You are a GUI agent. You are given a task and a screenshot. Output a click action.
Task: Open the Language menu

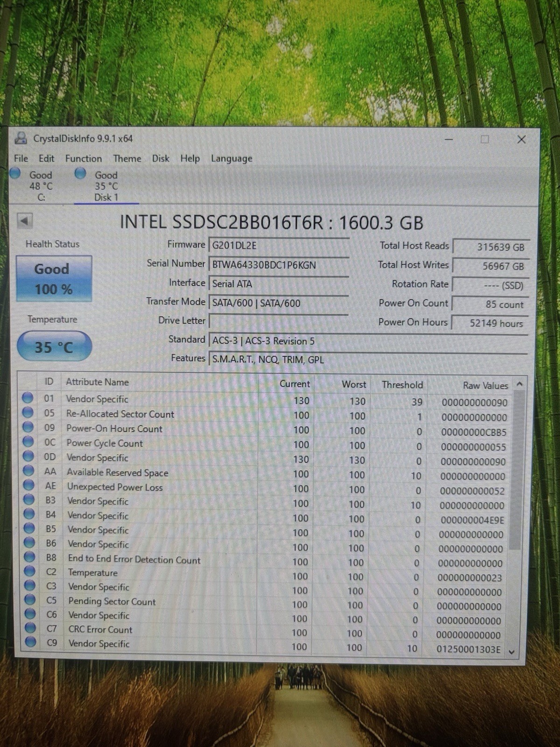click(231, 158)
